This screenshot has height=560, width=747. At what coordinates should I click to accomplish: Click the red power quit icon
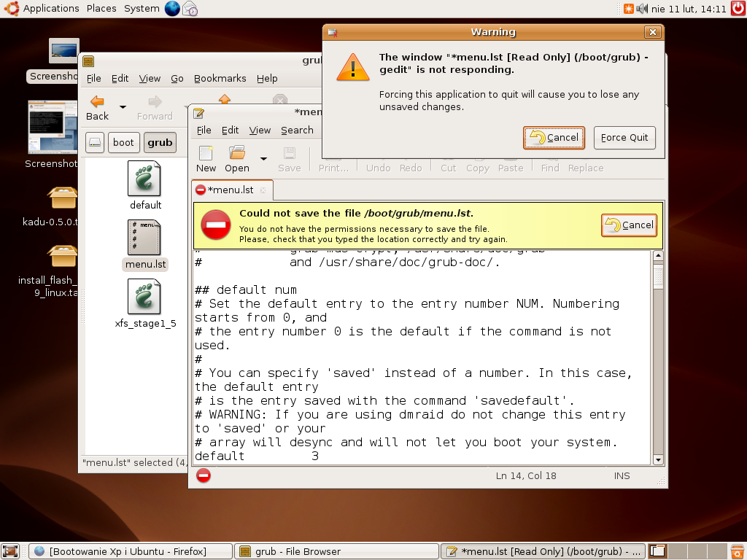tap(738, 9)
